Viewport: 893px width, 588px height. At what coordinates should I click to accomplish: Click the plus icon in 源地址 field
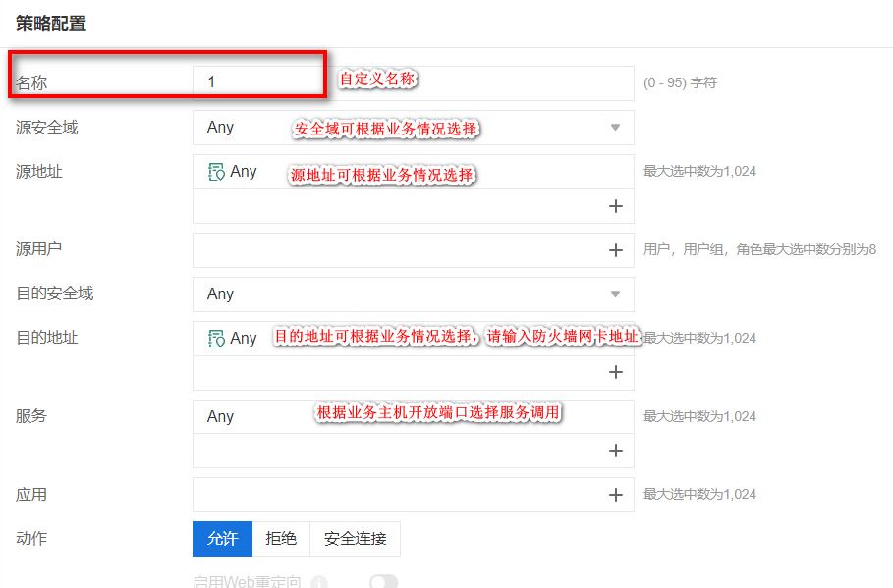point(616,206)
